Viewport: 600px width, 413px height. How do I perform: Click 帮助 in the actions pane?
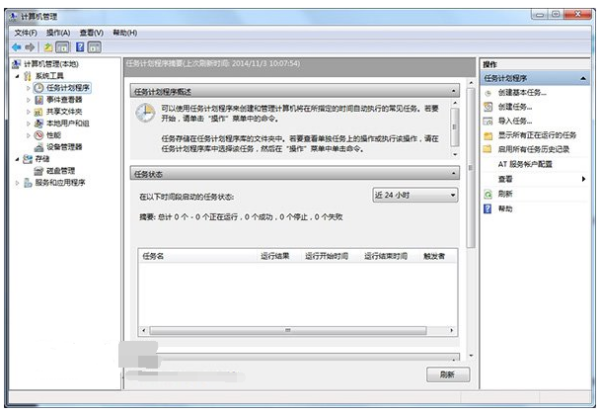pos(505,209)
